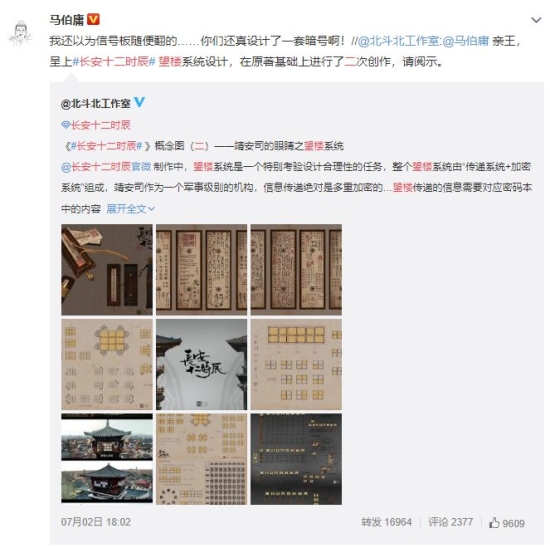Open the watchtower aerial photos thumbnail
The width and height of the screenshot is (550, 548).
(107, 459)
